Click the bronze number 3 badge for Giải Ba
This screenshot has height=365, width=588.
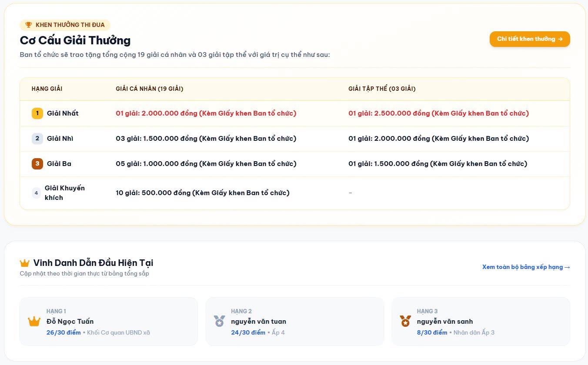(x=37, y=164)
